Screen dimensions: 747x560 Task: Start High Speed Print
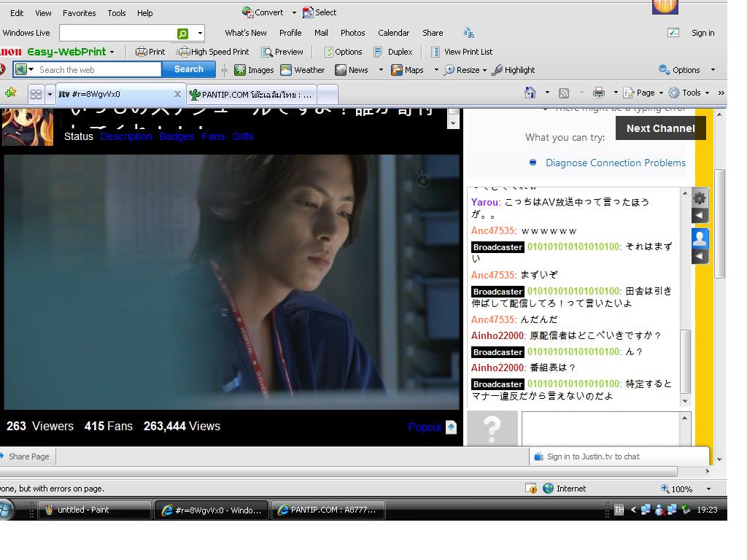214,52
